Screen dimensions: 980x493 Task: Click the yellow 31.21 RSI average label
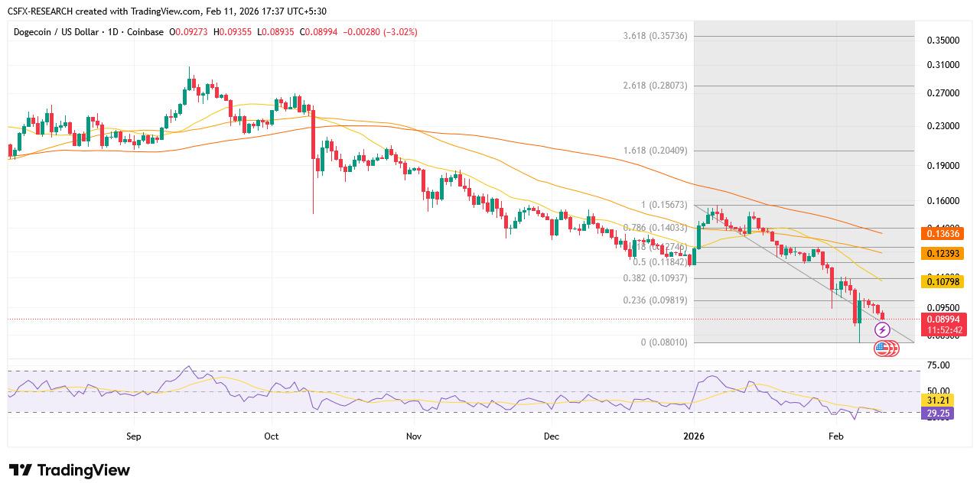tap(938, 400)
